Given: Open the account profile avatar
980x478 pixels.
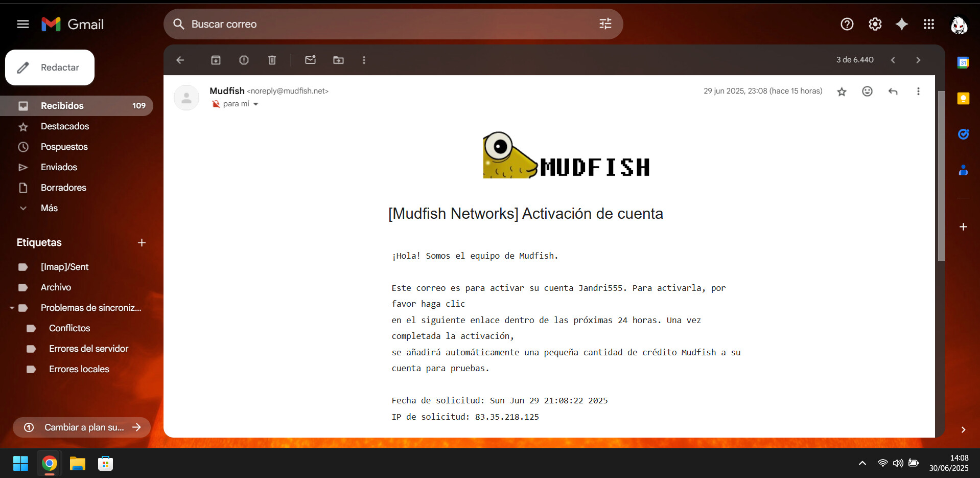Looking at the screenshot, I should (959, 25).
